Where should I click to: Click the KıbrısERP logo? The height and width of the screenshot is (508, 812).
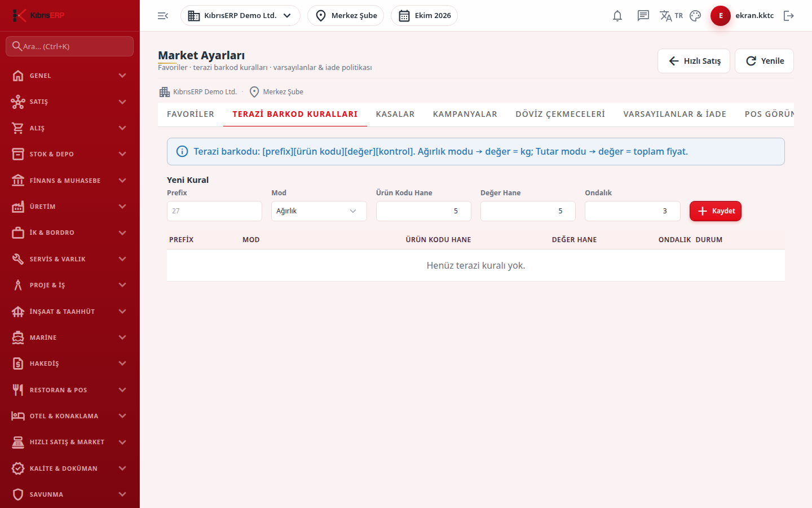[38, 15]
